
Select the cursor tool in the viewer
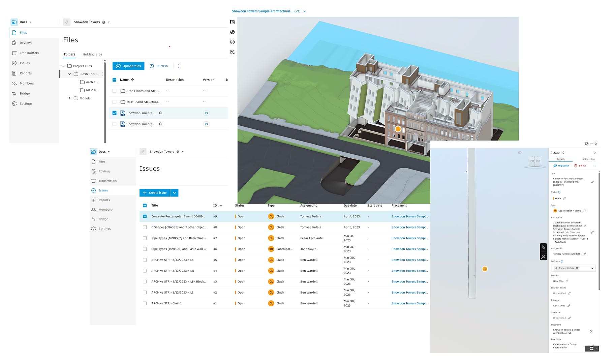coord(543,247)
